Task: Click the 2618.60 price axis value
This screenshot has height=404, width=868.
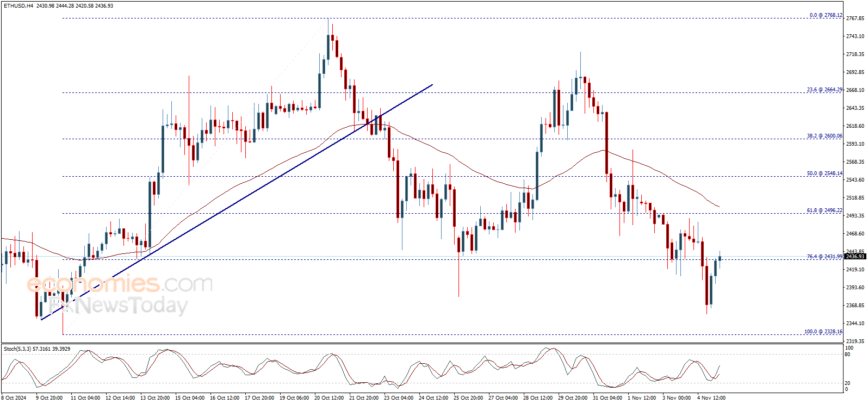Action: coord(855,126)
